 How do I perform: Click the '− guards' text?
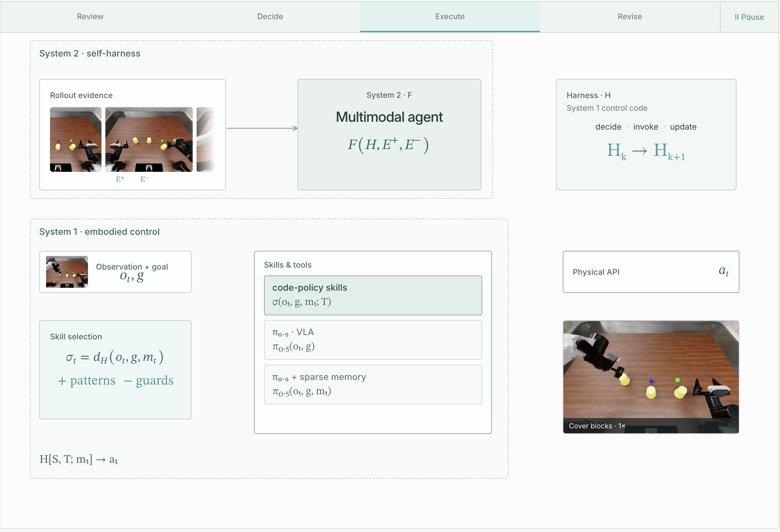point(149,380)
